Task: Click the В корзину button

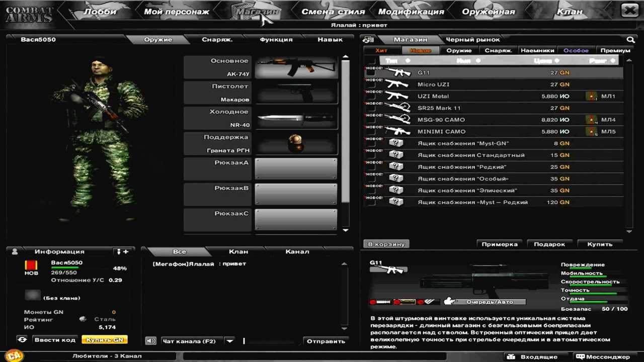Action: tap(386, 244)
